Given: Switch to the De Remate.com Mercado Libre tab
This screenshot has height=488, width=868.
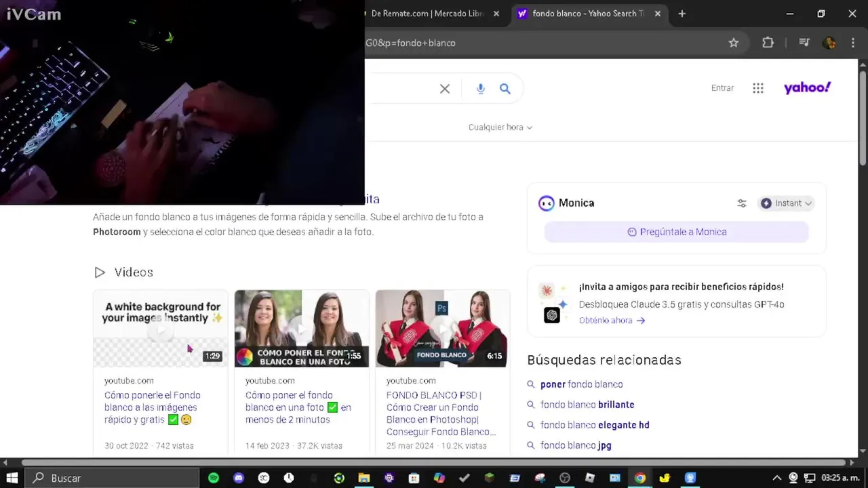Looking at the screenshot, I should click(x=427, y=14).
